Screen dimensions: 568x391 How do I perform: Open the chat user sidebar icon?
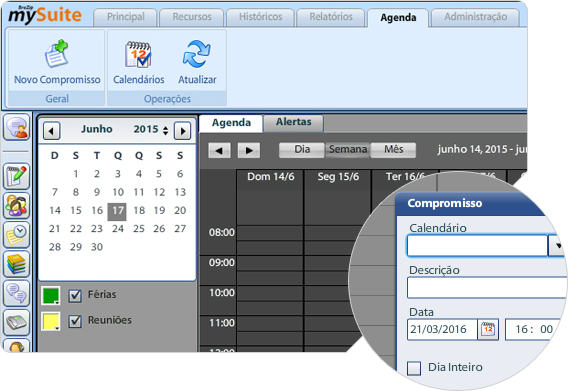point(16,127)
